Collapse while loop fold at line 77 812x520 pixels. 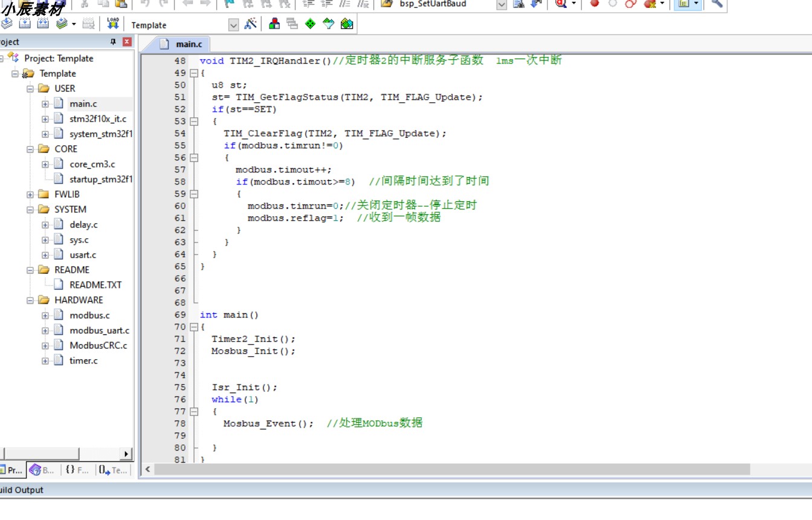[x=194, y=412]
